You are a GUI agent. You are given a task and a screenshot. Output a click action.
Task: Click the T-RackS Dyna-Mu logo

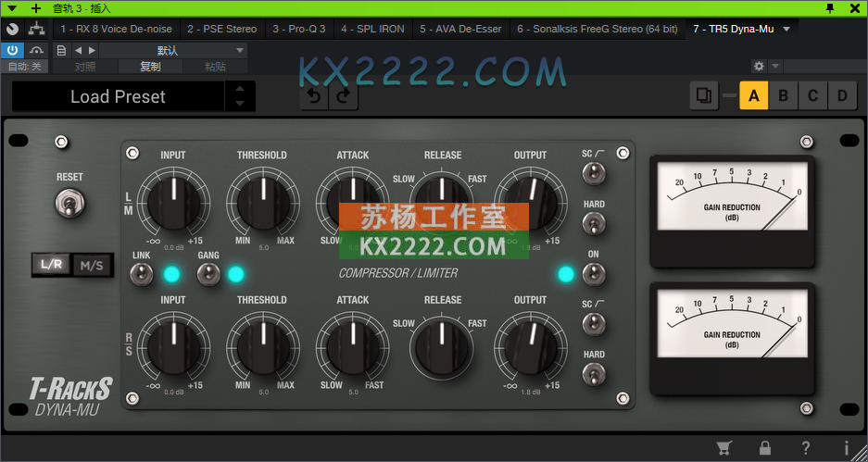tap(70, 396)
